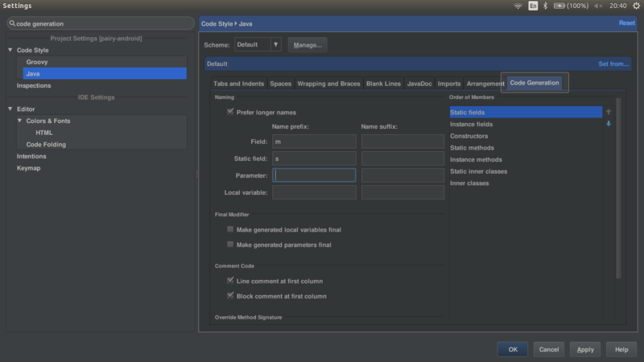Open Keymap settings
This screenshot has width=644, height=362.
(28, 168)
